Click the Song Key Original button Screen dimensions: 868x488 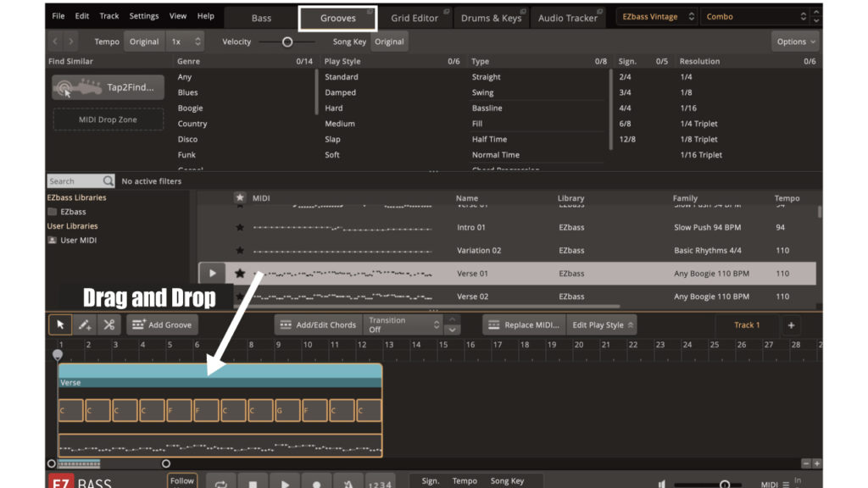coord(389,42)
